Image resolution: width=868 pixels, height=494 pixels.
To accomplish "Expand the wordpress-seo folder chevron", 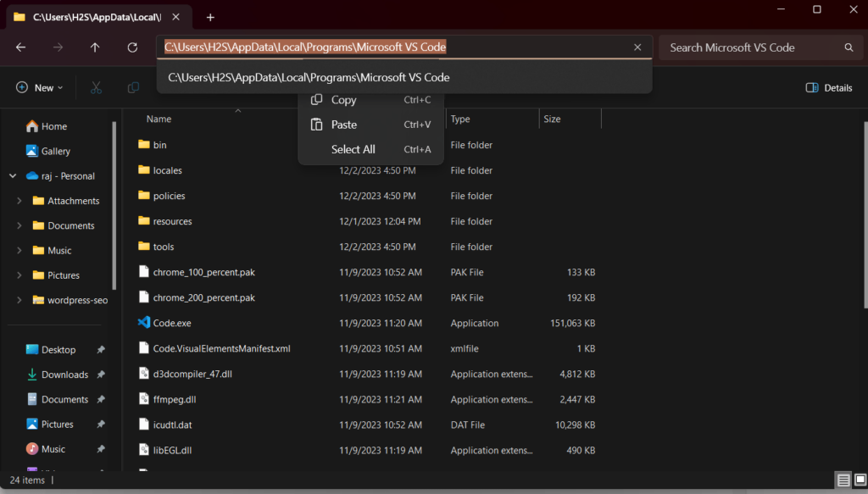I will point(19,300).
